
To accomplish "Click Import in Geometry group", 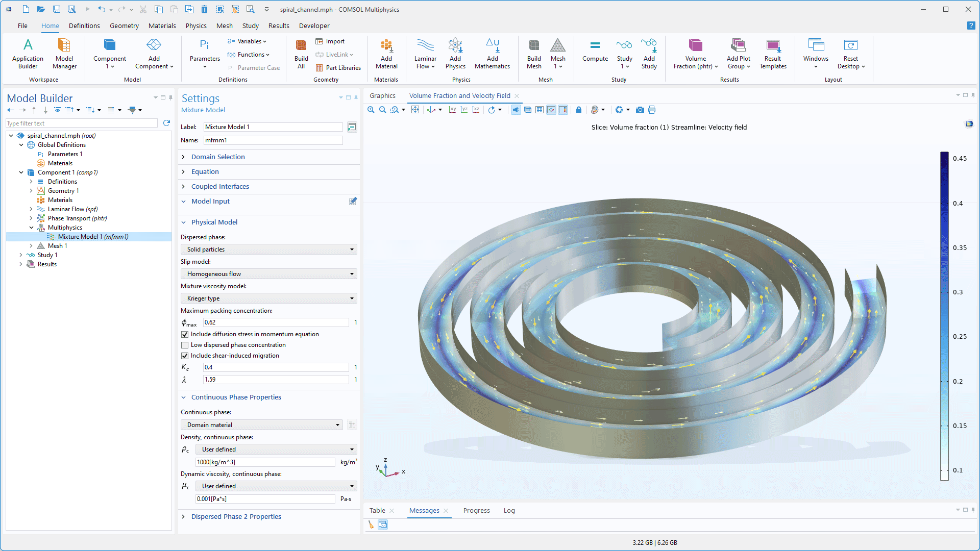I will tap(330, 41).
